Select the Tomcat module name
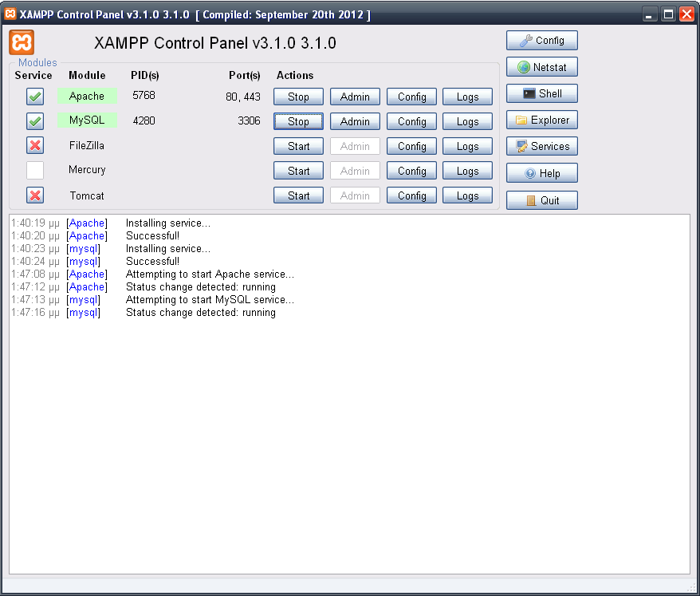The height and width of the screenshot is (596, 700). click(x=87, y=195)
